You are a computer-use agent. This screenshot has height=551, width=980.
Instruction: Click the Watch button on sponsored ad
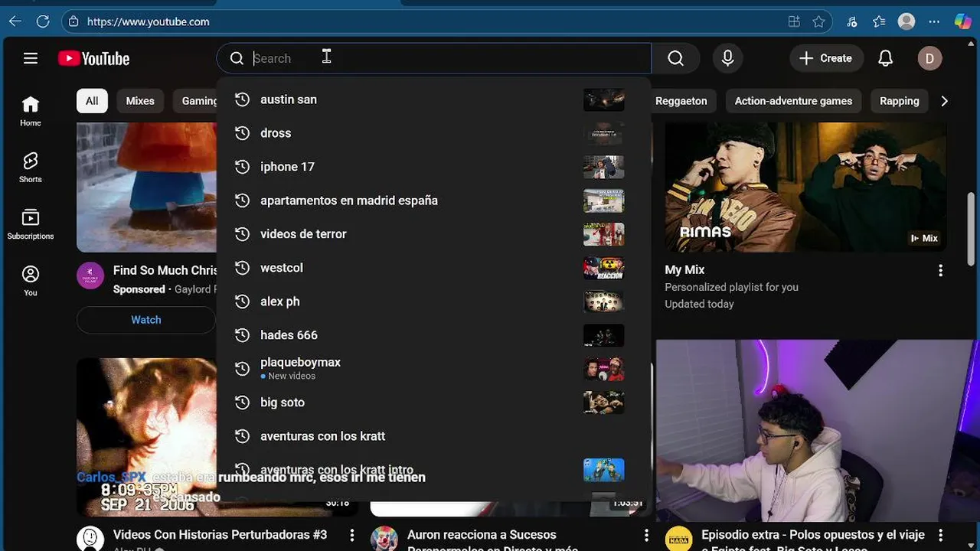click(145, 320)
